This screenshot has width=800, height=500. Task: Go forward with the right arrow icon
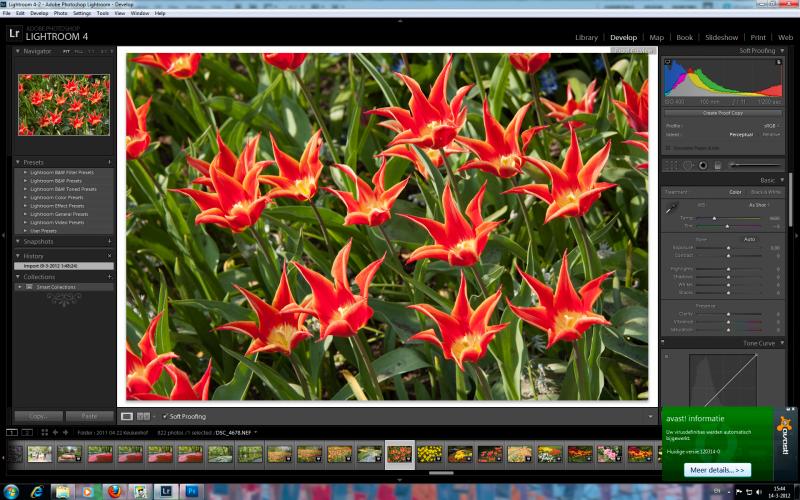65,432
